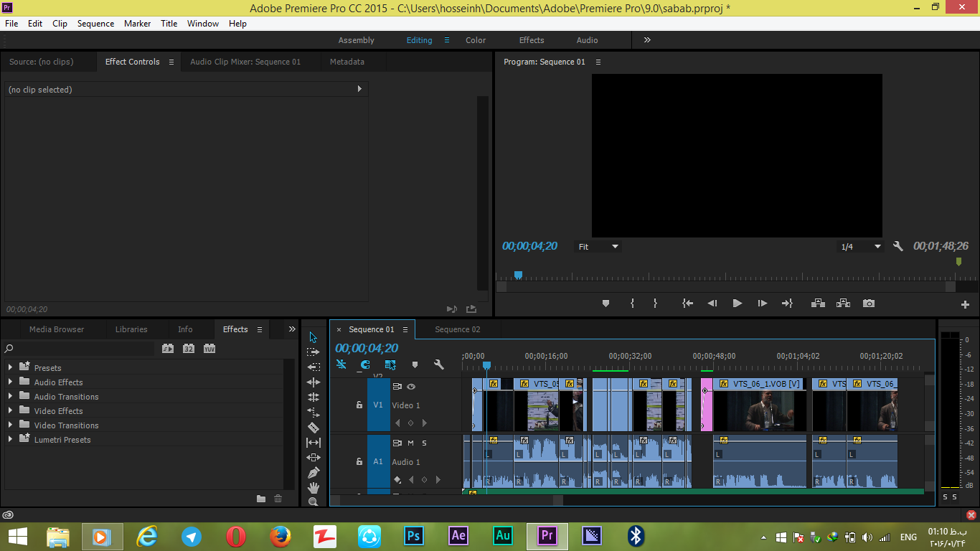Select the Pen tool

click(x=313, y=473)
